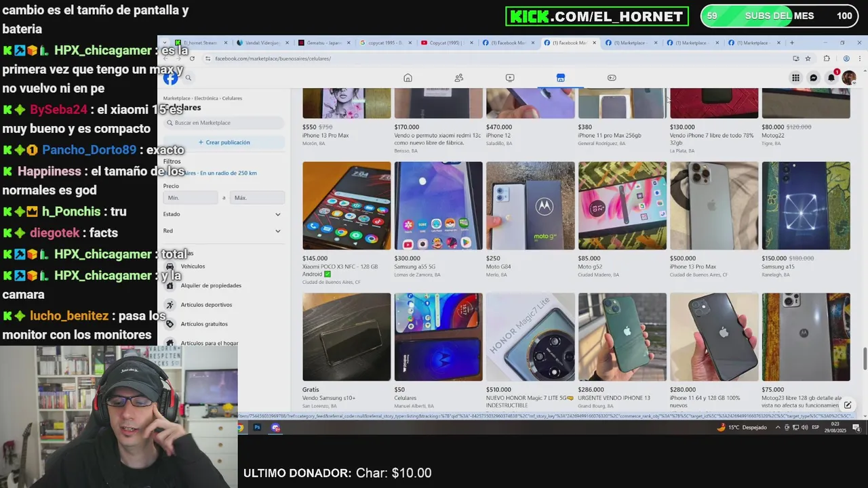Select the Marketplace storefront icon in navigation
This screenshot has width=868, height=488.
pyautogui.click(x=561, y=78)
